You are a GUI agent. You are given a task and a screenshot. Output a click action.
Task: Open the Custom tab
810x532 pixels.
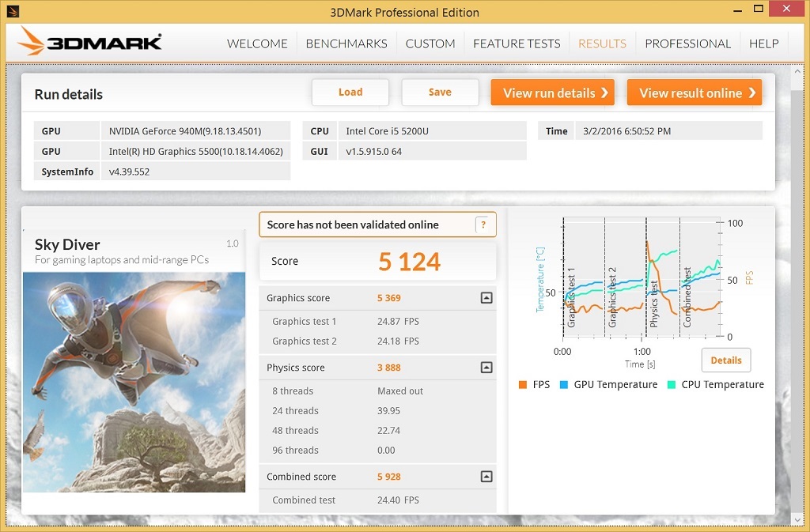tap(430, 43)
